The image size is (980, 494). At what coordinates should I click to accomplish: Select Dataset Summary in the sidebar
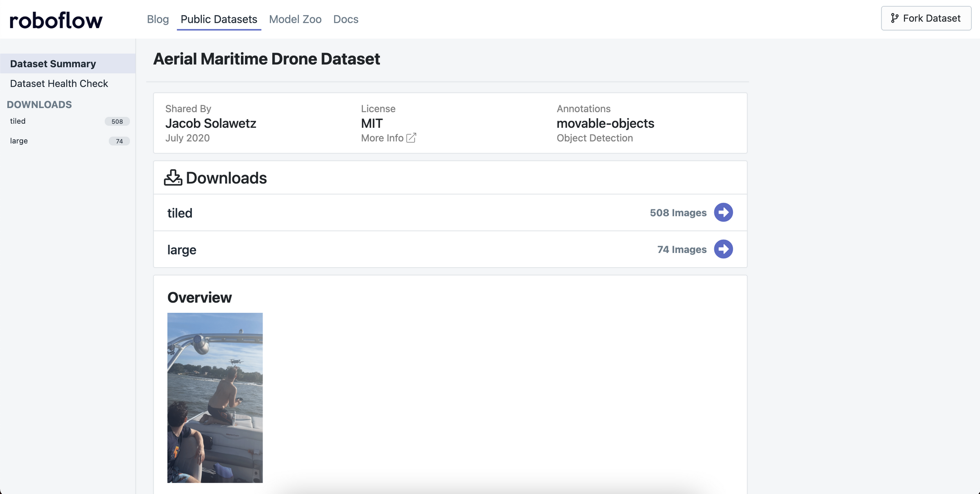(x=68, y=64)
